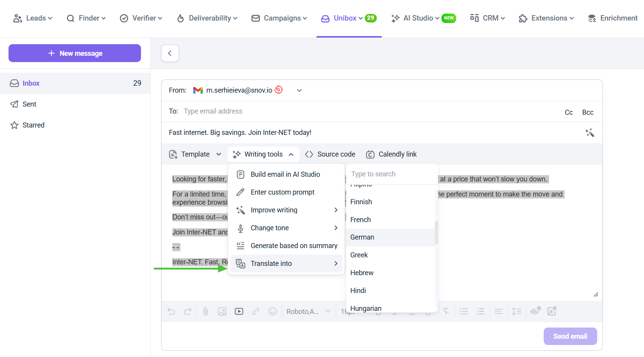The width and height of the screenshot is (644, 357).
Task: Choose French in language list
Action: tap(390, 220)
